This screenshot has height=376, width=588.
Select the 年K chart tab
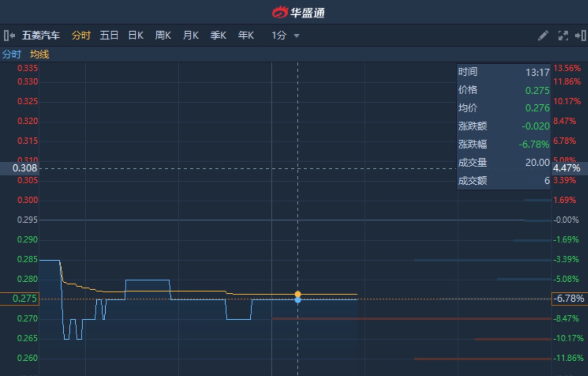246,36
